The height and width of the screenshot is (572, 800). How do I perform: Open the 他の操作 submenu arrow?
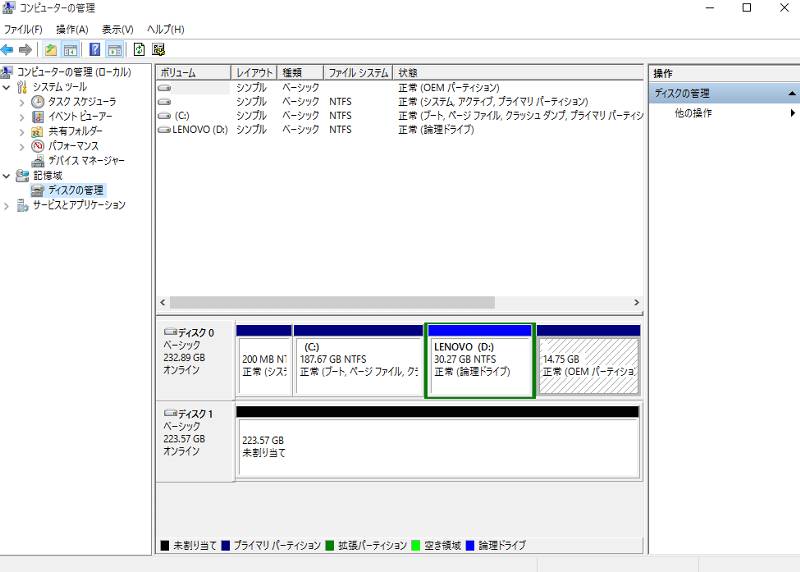click(792, 113)
